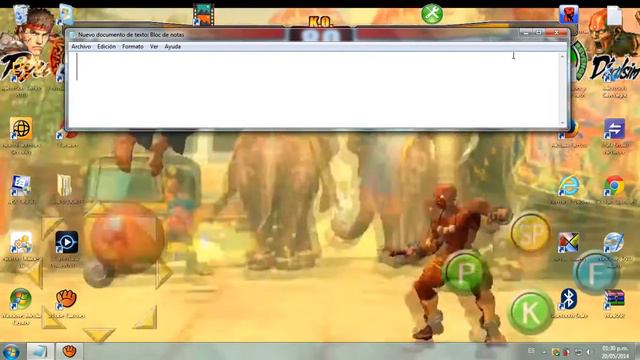The image size is (640, 360).
Task: Select the Google Chrome desktop shortcut
Action: point(614,186)
